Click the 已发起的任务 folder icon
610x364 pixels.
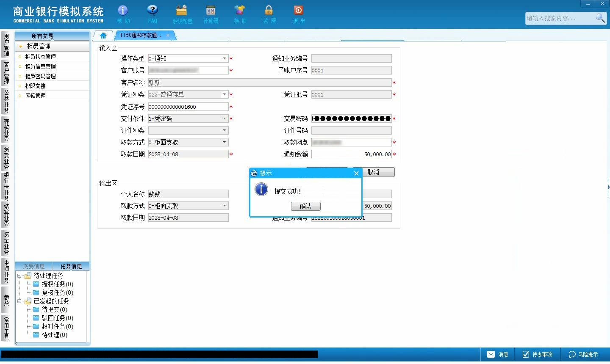click(28, 301)
